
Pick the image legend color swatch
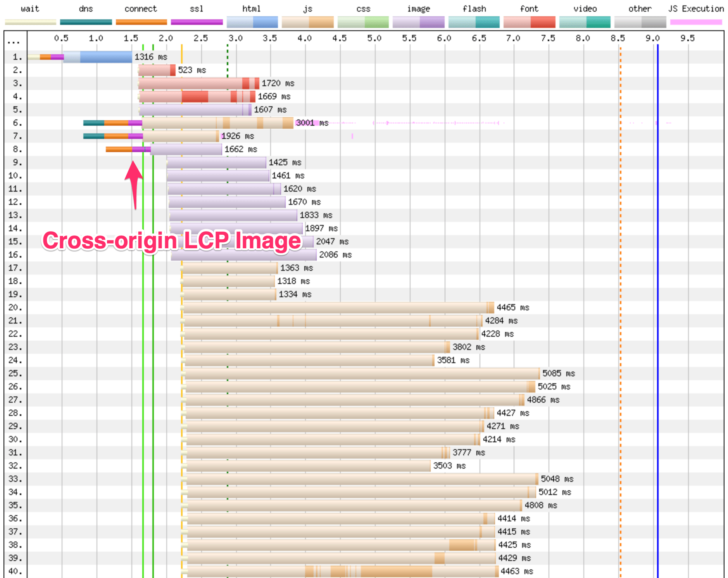pyautogui.click(x=418, y=22)
